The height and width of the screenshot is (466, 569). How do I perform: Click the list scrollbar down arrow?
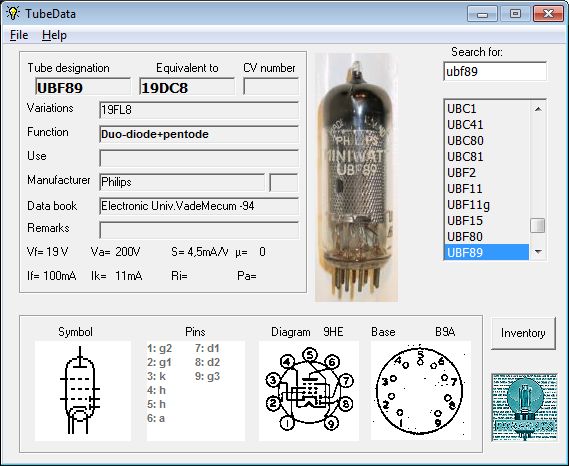(x=538, y=252)
